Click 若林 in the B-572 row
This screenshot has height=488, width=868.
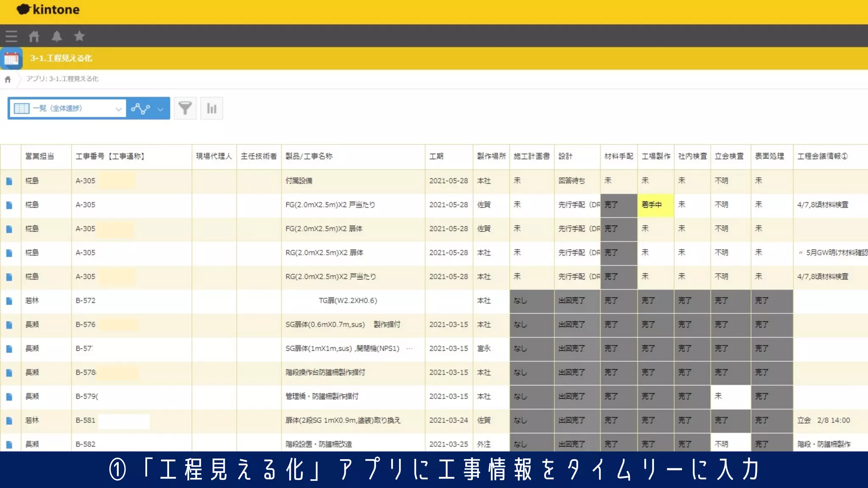pyautogui.click(x=32, y=301)
